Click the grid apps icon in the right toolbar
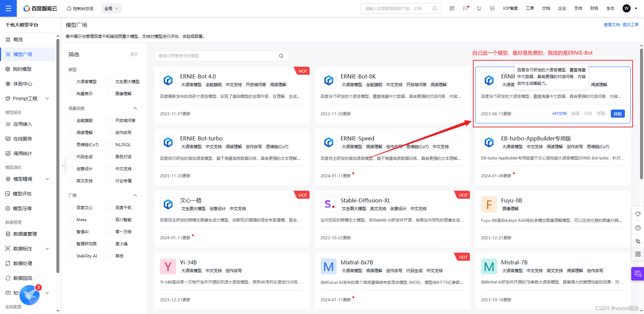Viewport: 644px width, 314px height. [x=638, y=254]
